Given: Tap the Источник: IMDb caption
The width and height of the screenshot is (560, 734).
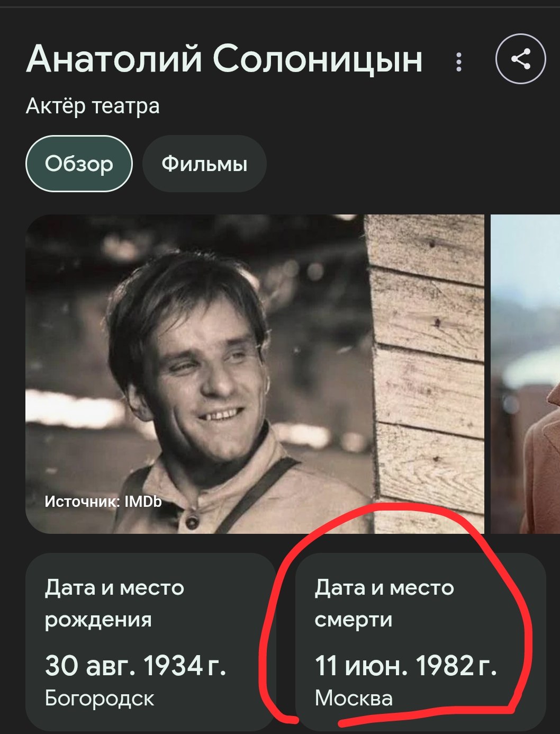Looking at the screenshot, I should (x=103, y=502).
